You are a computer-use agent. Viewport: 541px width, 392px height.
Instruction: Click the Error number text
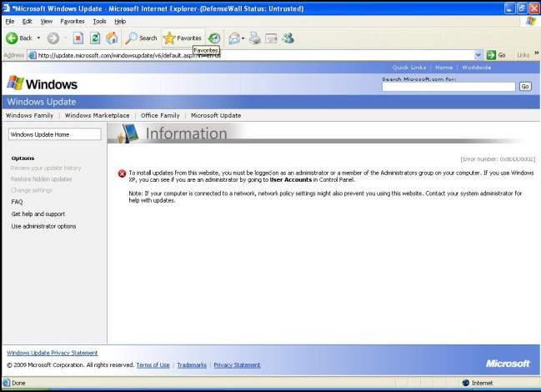[x=498, y=159]
